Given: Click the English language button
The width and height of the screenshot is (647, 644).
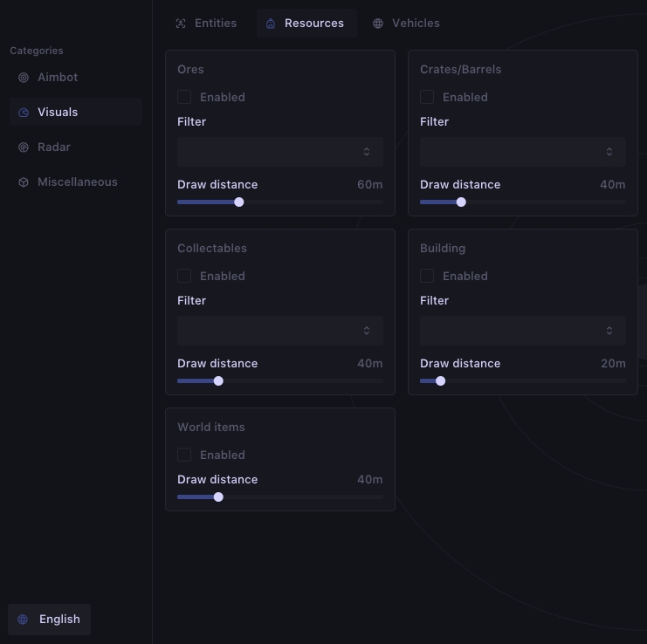Looking at the screenshot, I should pos(49,620).
